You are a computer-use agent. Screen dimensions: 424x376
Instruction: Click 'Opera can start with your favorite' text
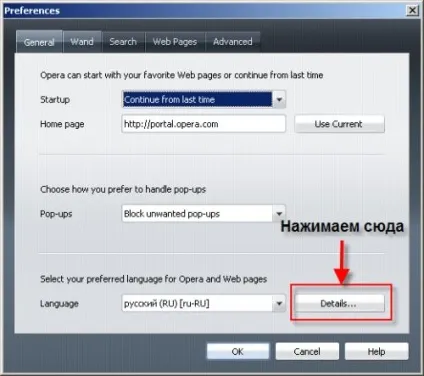(182, 75)
